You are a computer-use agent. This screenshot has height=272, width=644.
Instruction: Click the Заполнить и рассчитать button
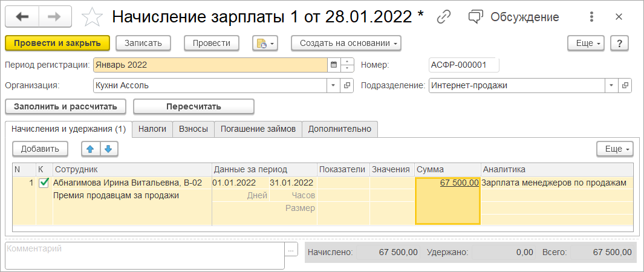(66, 106)
